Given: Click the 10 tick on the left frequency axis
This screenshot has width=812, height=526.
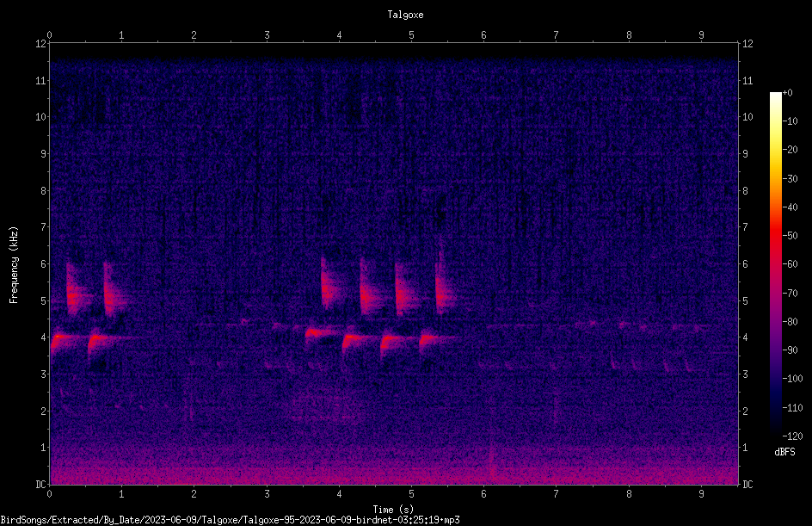Looking at the screenshot, I should (40, 117).
